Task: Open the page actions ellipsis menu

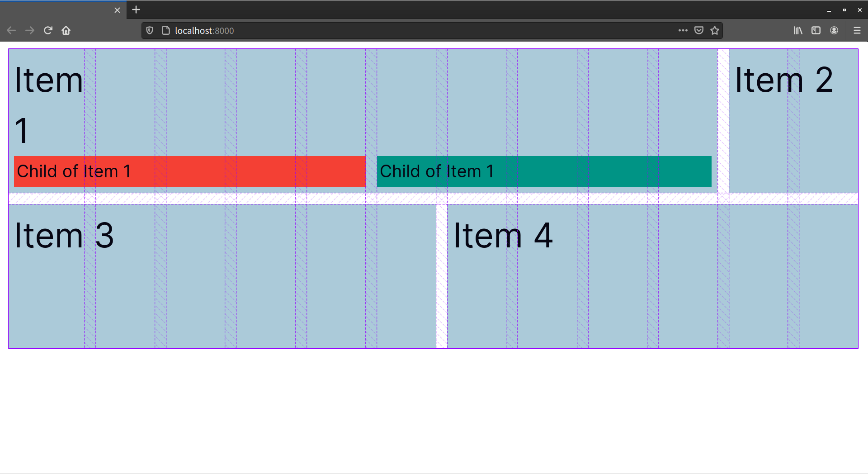Action: [x=683, y=30]
